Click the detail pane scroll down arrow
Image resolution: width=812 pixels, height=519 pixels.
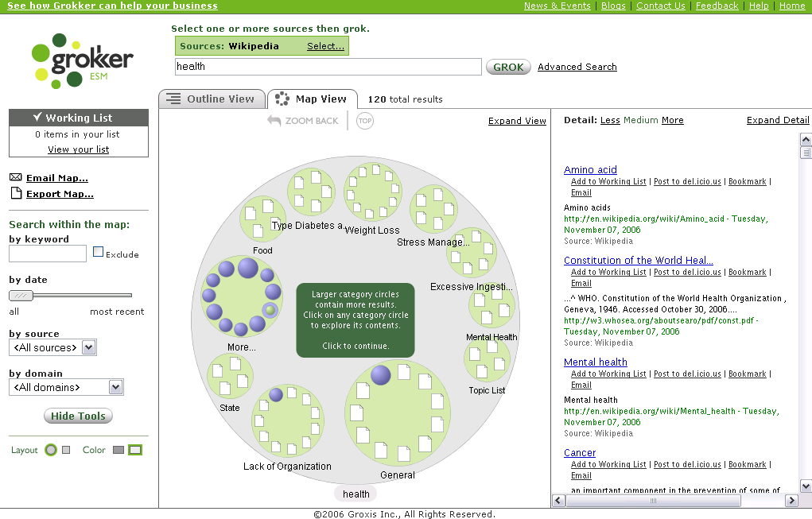tap(806, 486)
